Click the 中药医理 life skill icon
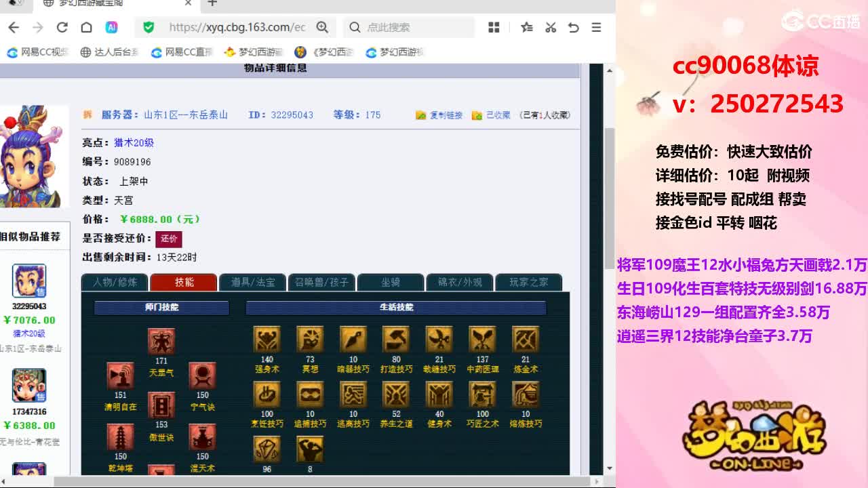 (x=482, y=340)
